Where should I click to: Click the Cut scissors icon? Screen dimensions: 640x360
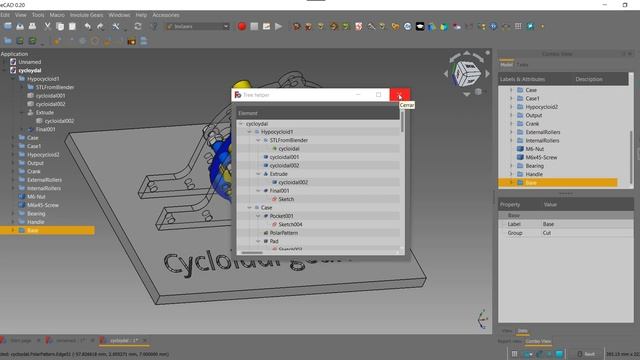click(x=47, y=27)
